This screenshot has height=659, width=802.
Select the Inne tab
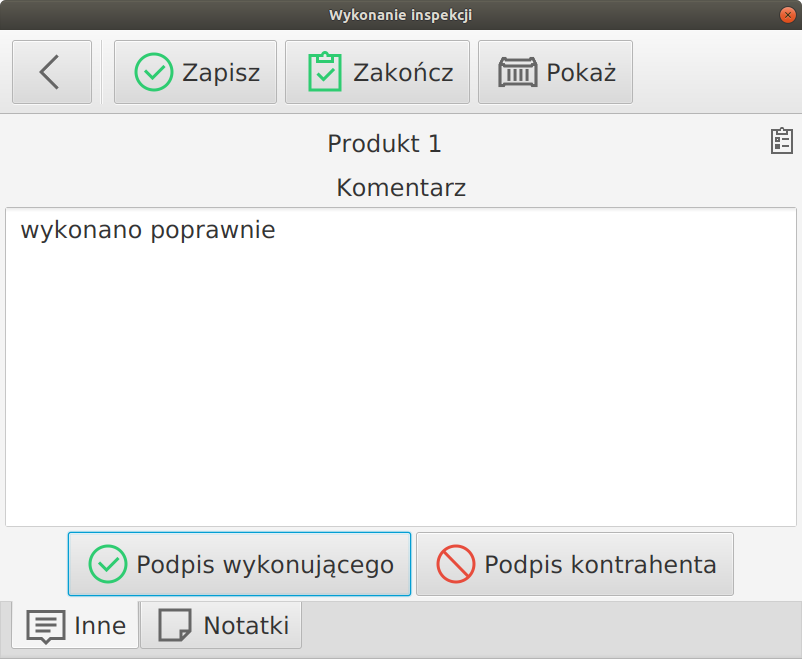[x=75, y=625]
